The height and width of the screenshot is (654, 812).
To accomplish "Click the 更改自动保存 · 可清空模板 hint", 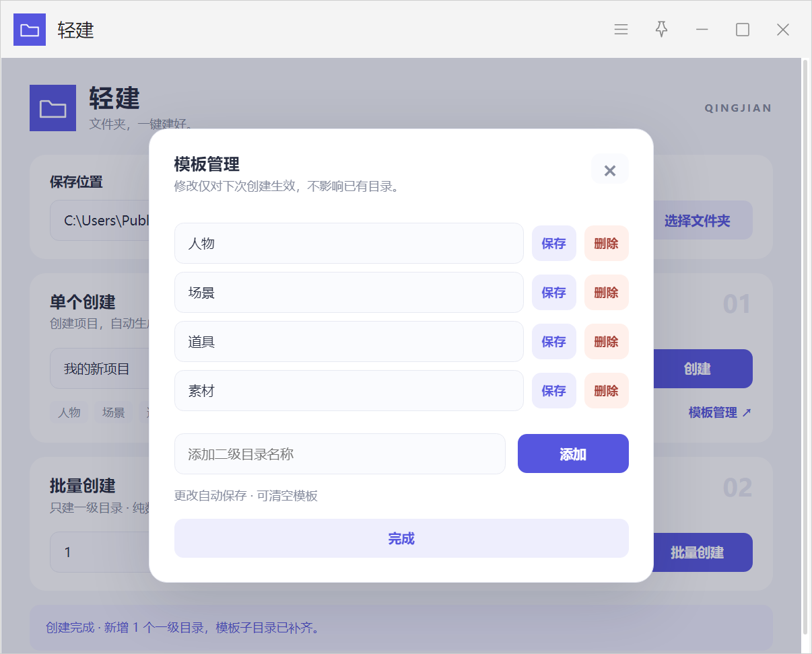I will coord(246,496).
